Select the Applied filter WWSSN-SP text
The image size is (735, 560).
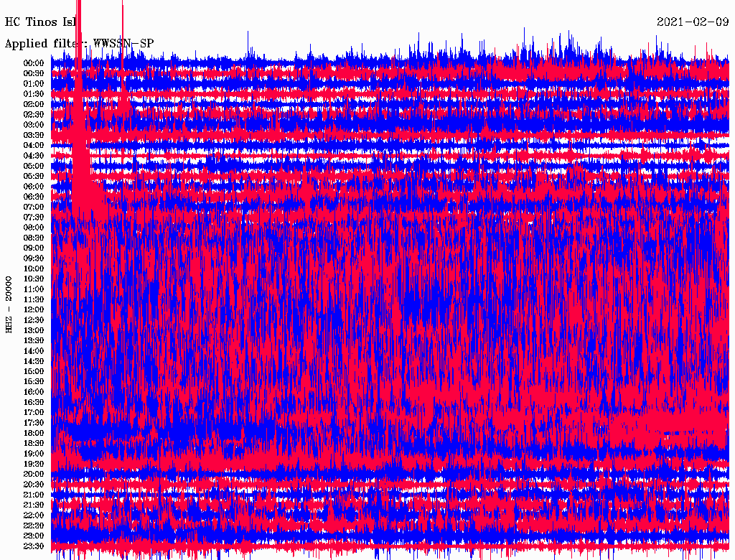click(79, 43)
